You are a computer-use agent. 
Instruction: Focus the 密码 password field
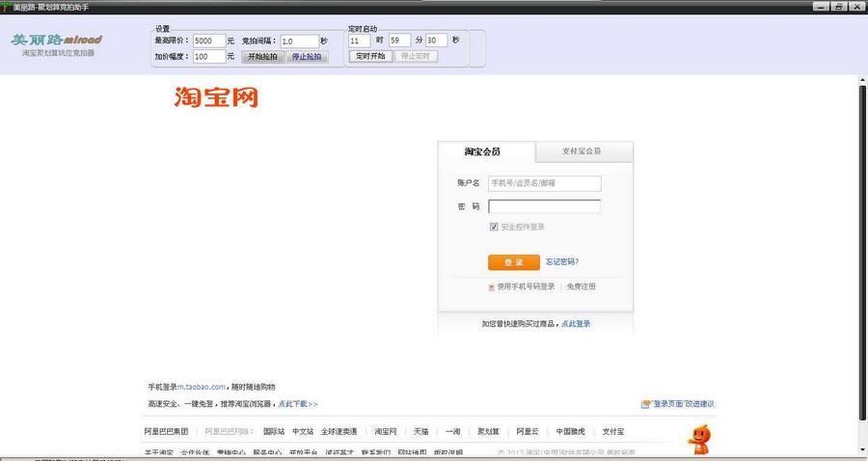[x=544, y=206]
